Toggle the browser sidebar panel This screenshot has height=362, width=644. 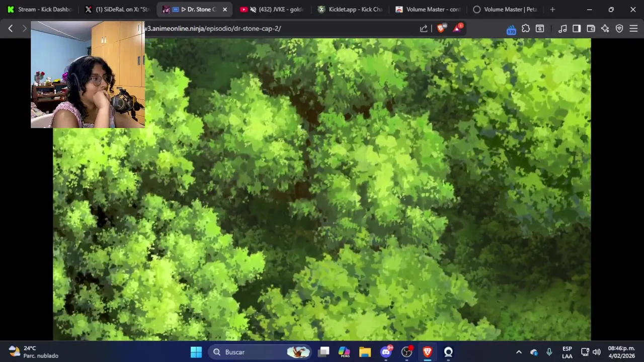[x=577, y=29]
